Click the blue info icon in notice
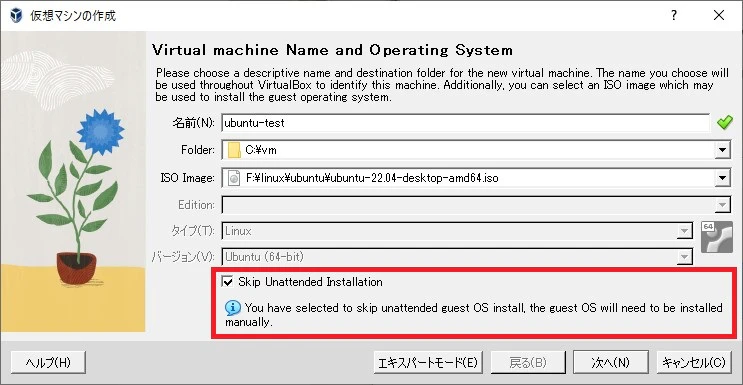The width and height of the screenshot is (743, 385). pos(233,308)
